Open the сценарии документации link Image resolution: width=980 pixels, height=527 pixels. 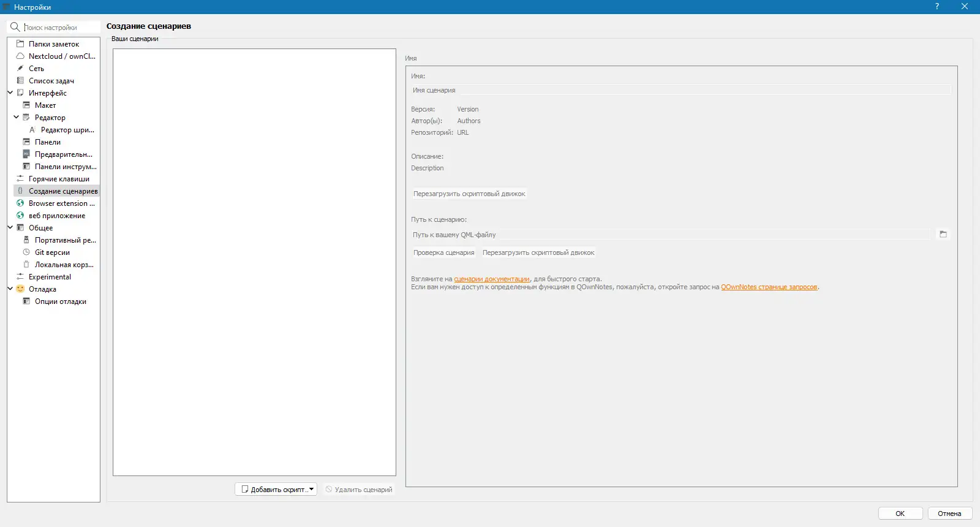[x=492, y=279]
